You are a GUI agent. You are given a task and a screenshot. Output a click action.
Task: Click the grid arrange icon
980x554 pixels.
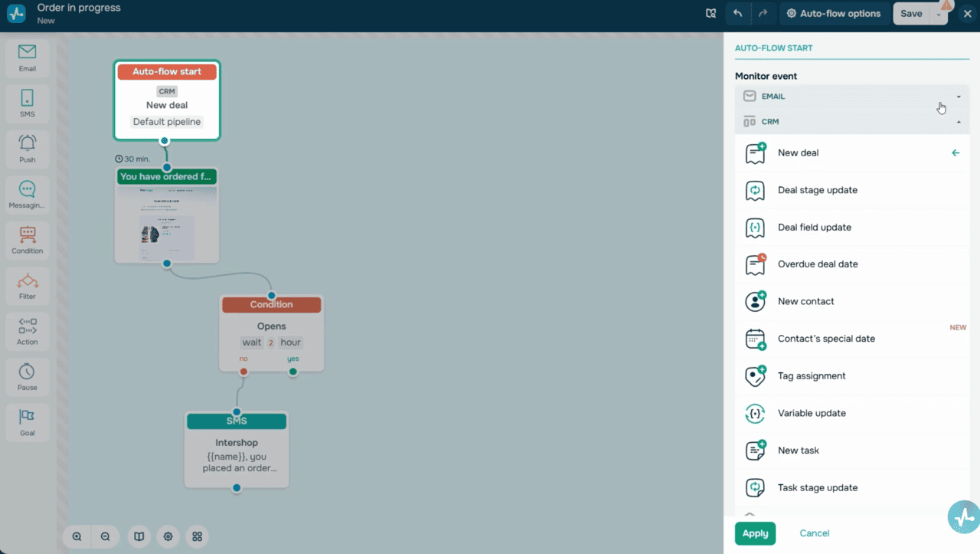point(197,537)
